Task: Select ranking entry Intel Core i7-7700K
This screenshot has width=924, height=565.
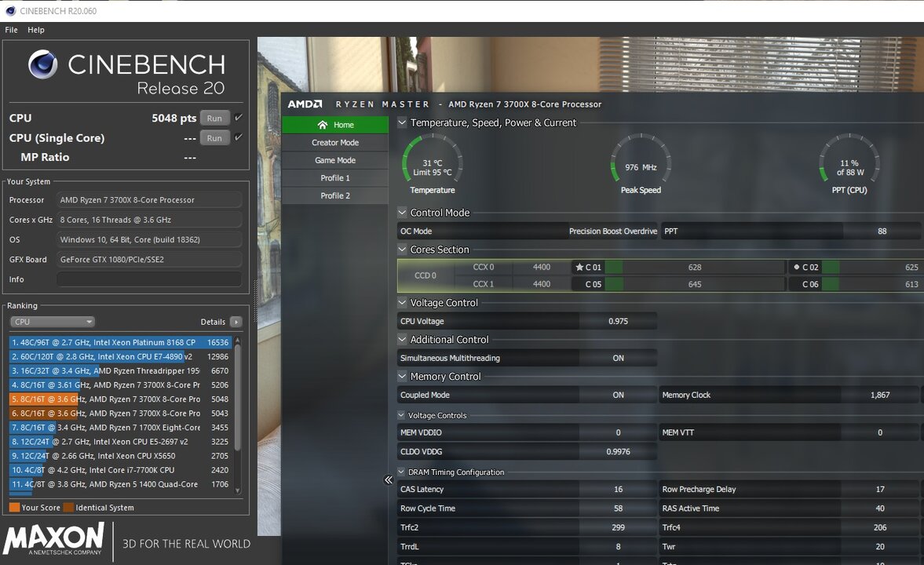Action: click(121, 470)
